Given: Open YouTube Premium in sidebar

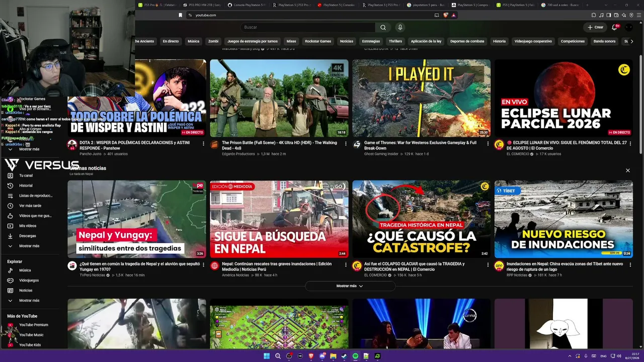Looking at the screenshot, I should pos(29,325).
